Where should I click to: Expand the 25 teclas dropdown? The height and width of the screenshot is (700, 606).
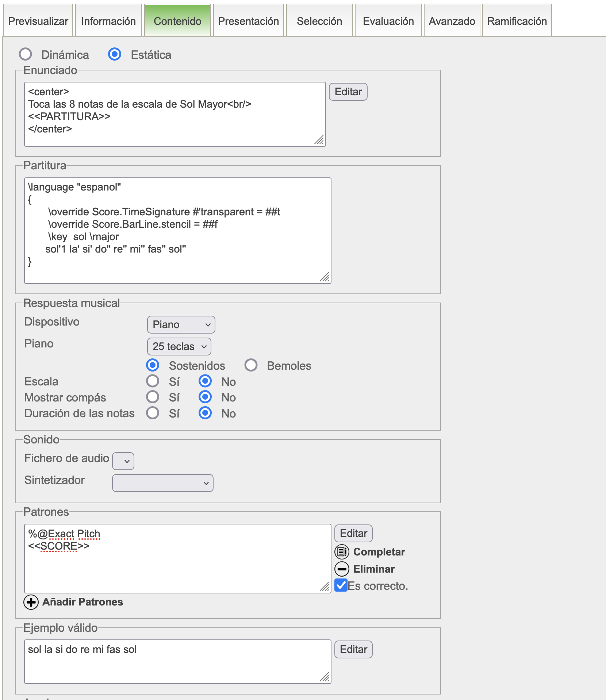point(179,347)
